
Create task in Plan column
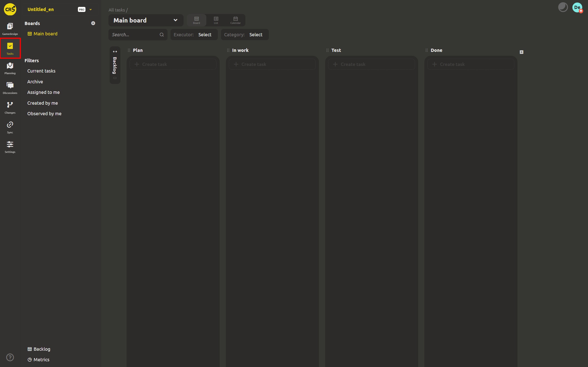click(x=173, y=64)
